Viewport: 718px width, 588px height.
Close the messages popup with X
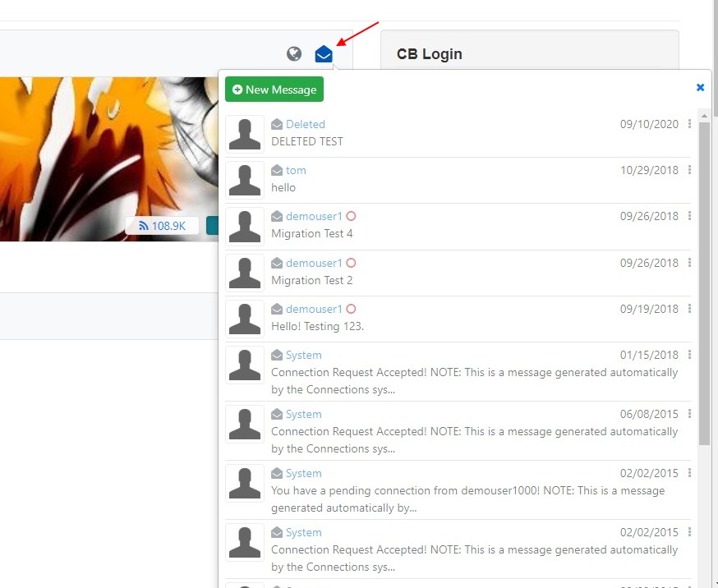tap(700, 87)
